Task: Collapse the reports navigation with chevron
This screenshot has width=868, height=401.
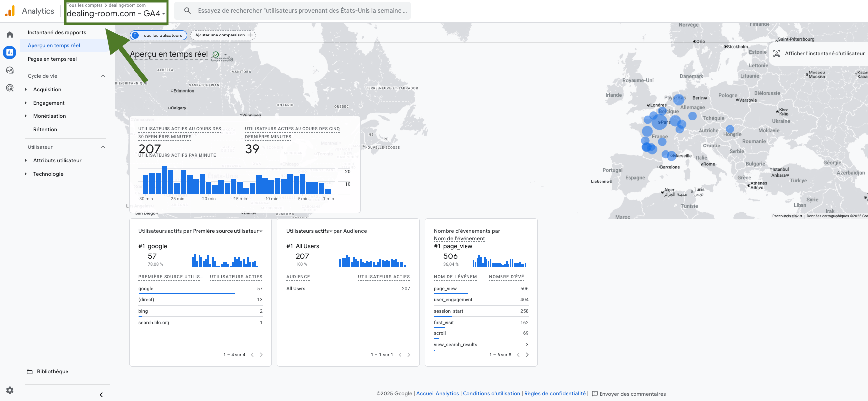Action: [101, 395]
